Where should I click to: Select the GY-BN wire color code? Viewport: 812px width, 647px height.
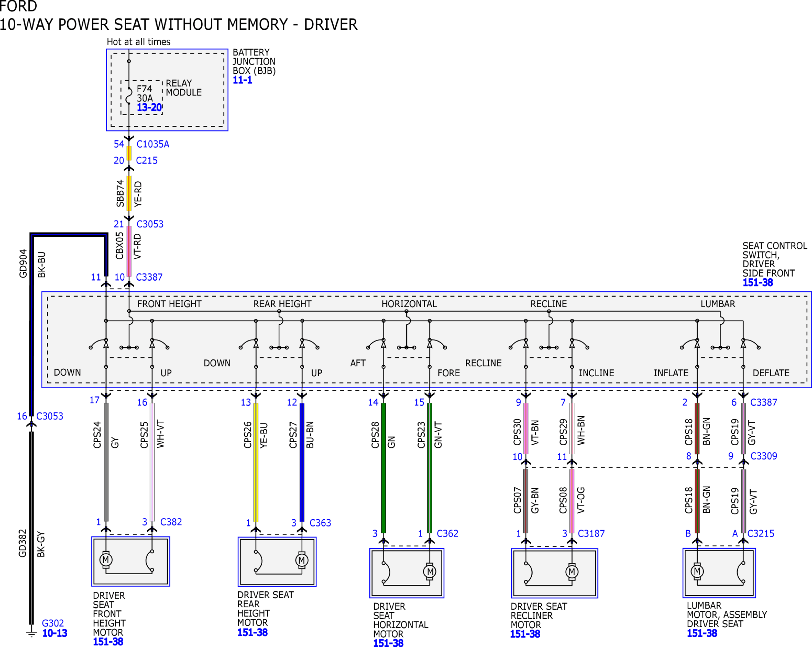[x=535, y=501]
